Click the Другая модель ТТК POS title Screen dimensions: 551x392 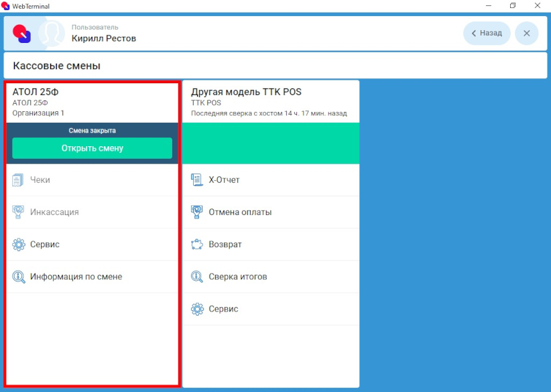[246, 92]
